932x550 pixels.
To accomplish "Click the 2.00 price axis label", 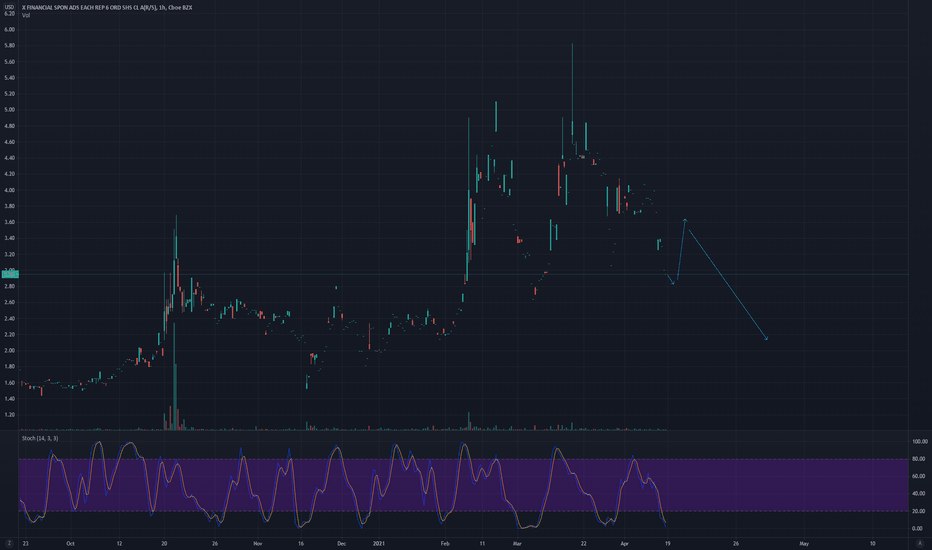I will point(9,351).
